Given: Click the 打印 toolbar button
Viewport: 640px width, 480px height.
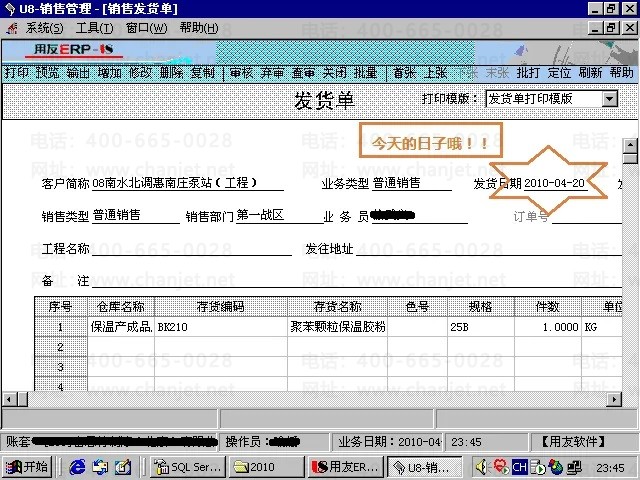Looking at the screenshot, I should (17, 73).
